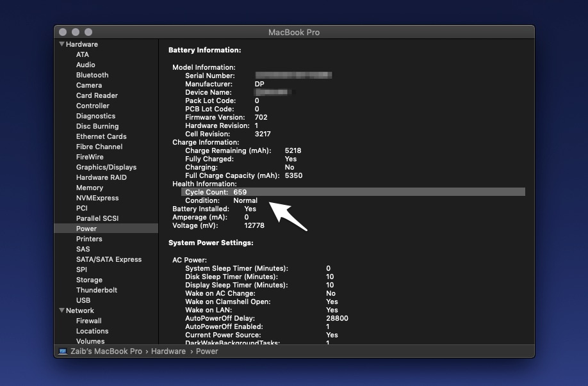Open Firewall under Network
The height and width of the screenshot is (386, 588).
point(88,321)
